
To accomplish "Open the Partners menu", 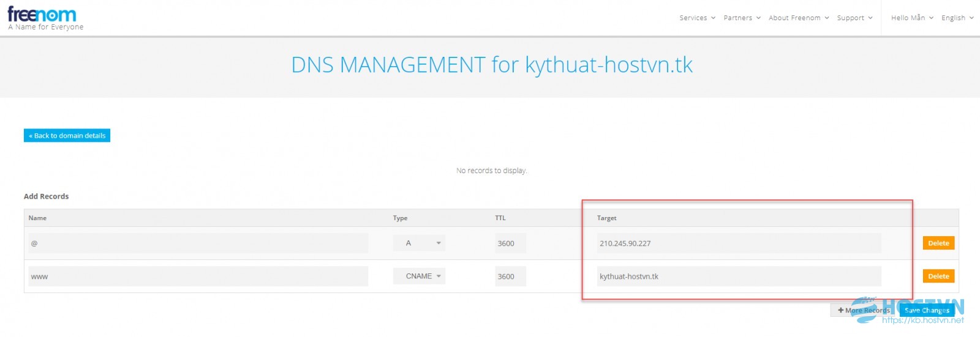I will [x=742, y=18].
